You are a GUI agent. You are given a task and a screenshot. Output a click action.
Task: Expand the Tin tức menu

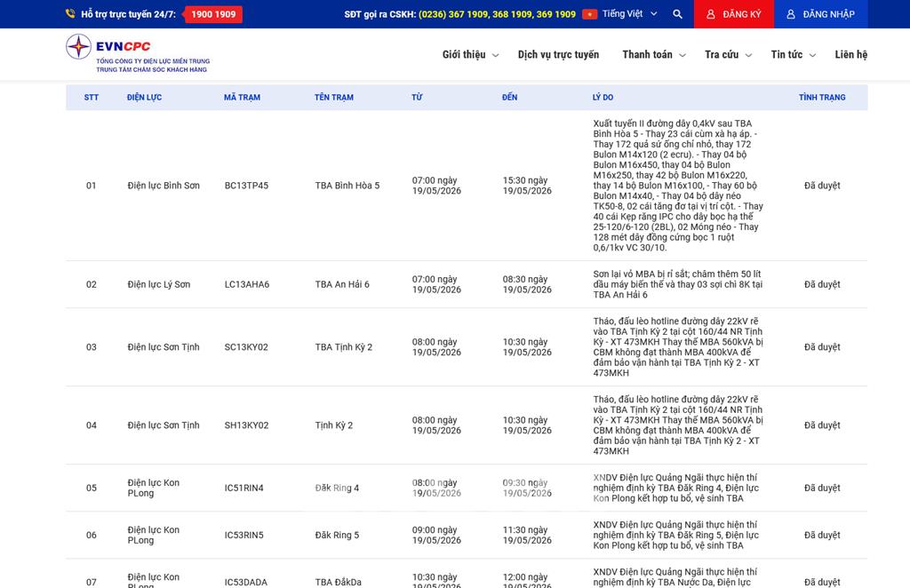[x=794, y=54]
